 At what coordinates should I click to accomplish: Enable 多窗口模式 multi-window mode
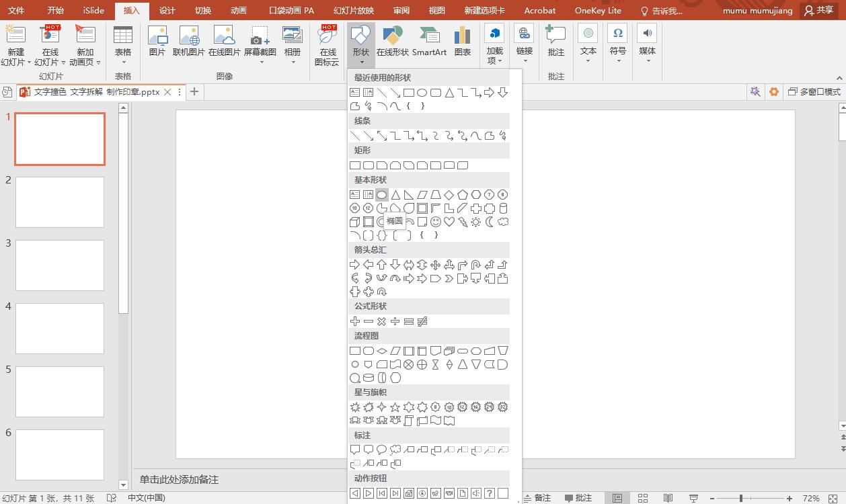814,92
